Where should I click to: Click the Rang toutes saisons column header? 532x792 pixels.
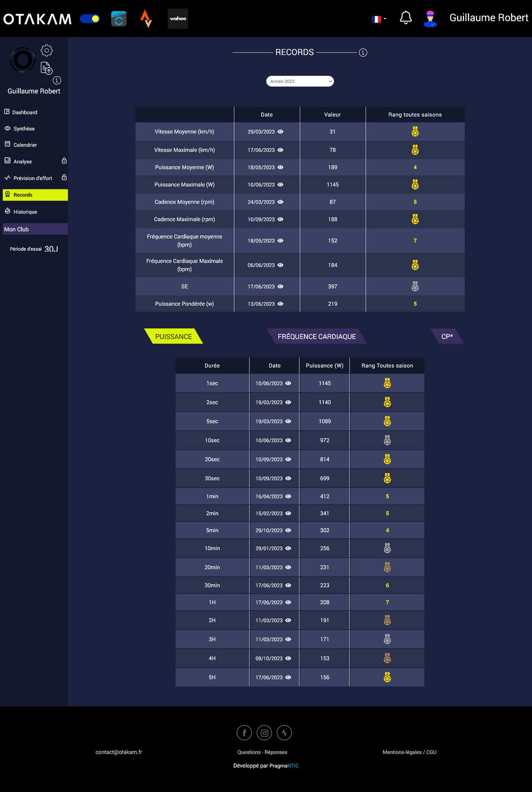point(415,115)
